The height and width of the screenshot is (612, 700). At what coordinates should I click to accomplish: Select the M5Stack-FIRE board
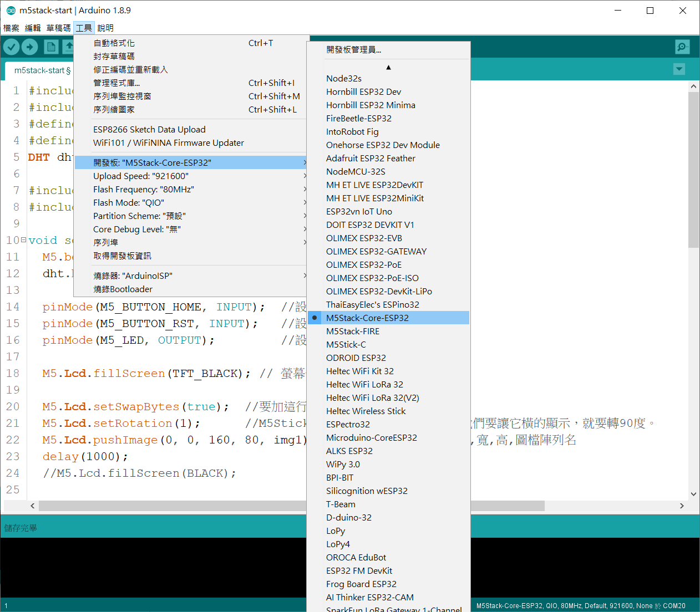click(388, 331)
